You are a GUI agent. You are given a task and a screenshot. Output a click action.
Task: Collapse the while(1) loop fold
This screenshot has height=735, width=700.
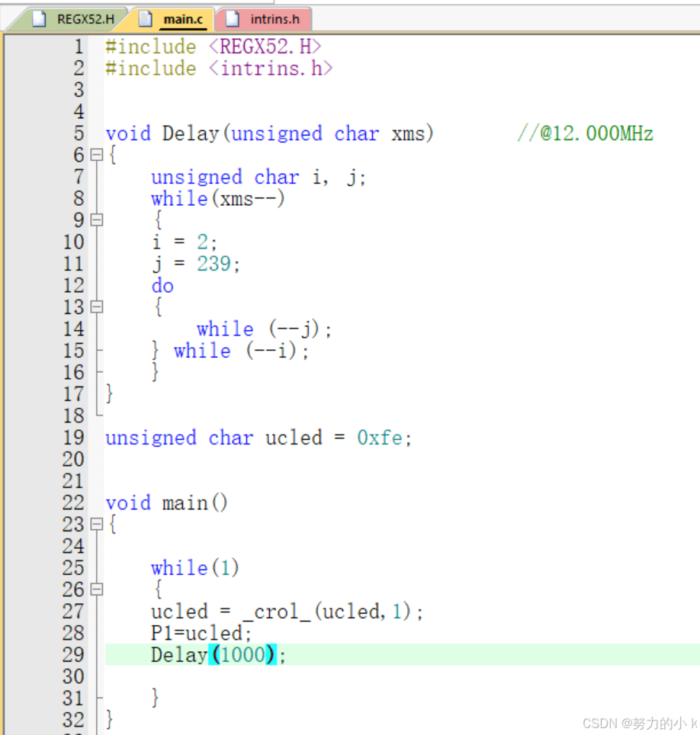96,589
